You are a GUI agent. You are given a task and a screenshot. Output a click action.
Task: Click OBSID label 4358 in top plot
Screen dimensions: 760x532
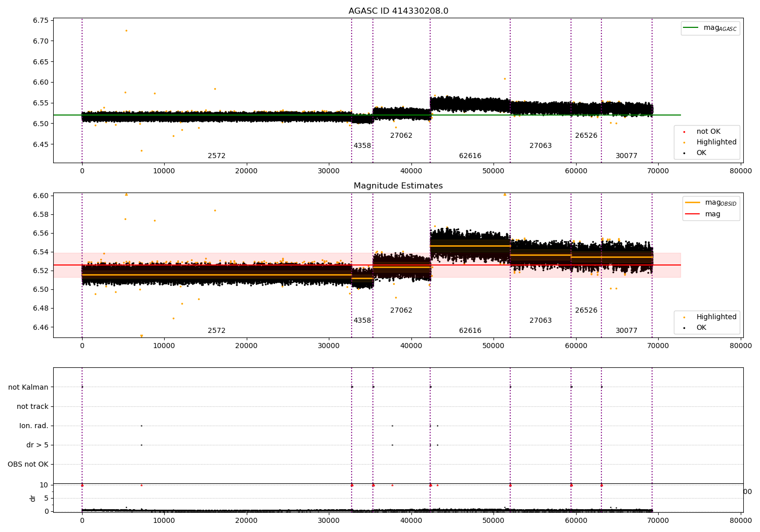point(362,146)
